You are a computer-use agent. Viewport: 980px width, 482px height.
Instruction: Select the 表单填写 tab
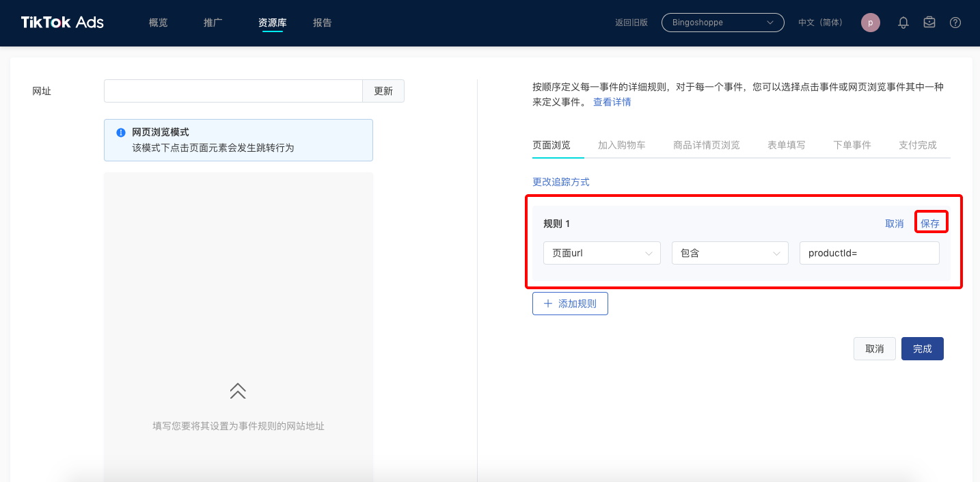786,145
